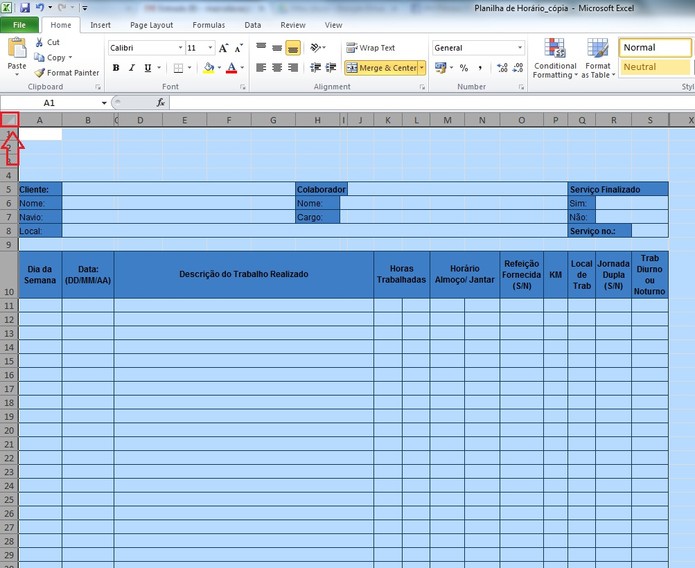Open the Calibri font name dropdown
This screenshot has width=695, height=568.
coord(180,47)
